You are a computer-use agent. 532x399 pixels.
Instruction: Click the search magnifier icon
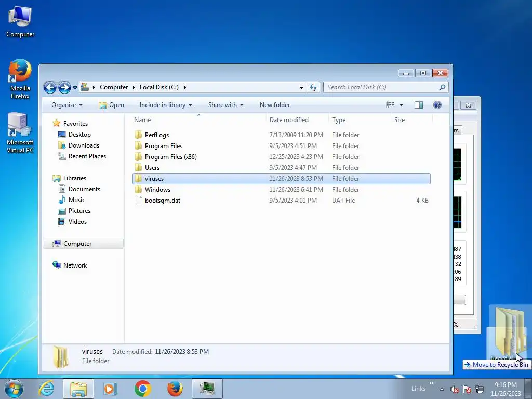[x=442, y=87]
